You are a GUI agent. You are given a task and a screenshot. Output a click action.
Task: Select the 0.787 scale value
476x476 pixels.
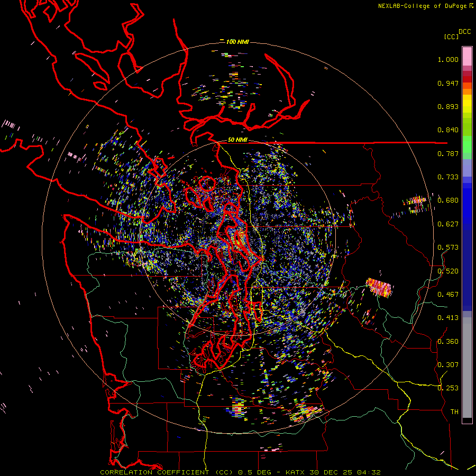(x=448, y=153)
